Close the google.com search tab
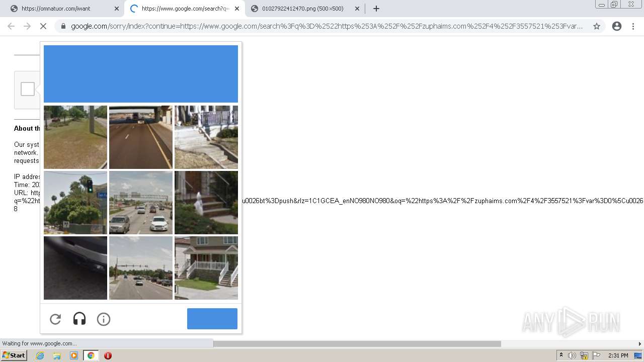644x362 pixels. [237, 9]
